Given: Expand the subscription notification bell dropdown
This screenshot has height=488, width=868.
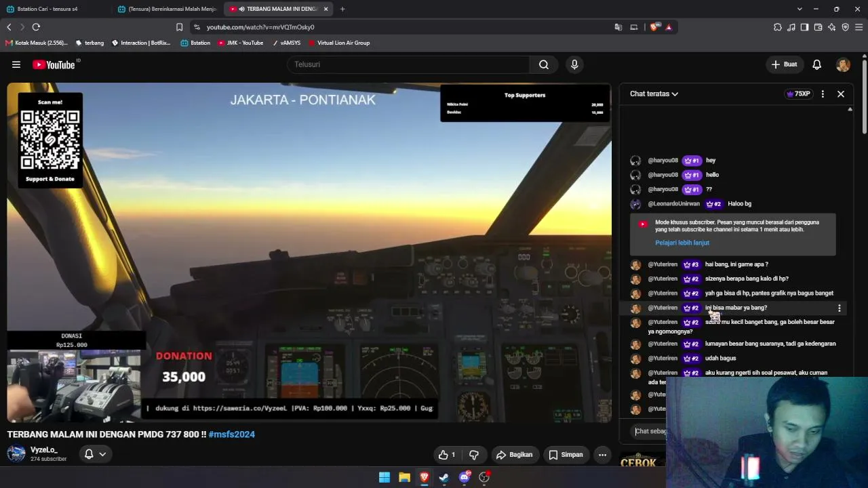Looking at the screenshot, I should 95,454.
